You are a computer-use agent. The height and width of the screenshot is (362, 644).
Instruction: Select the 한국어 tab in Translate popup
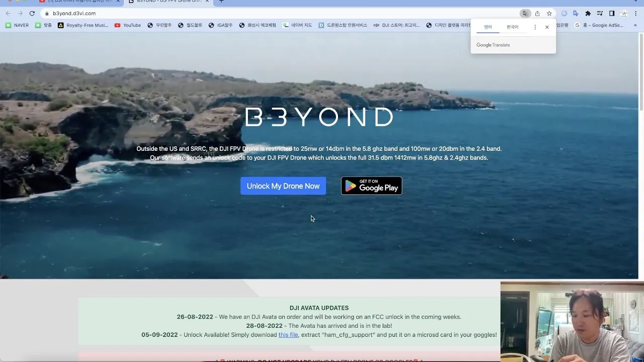[512, 27]
